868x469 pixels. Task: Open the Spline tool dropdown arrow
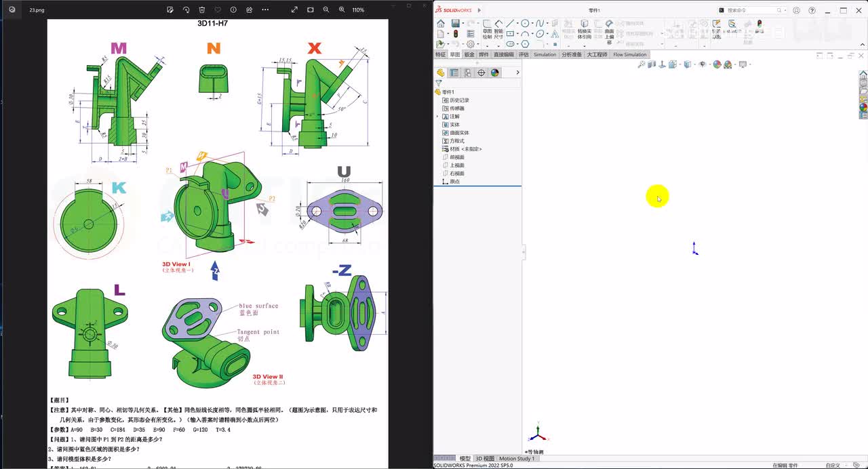pyautogui.click(x=547, y=24)
